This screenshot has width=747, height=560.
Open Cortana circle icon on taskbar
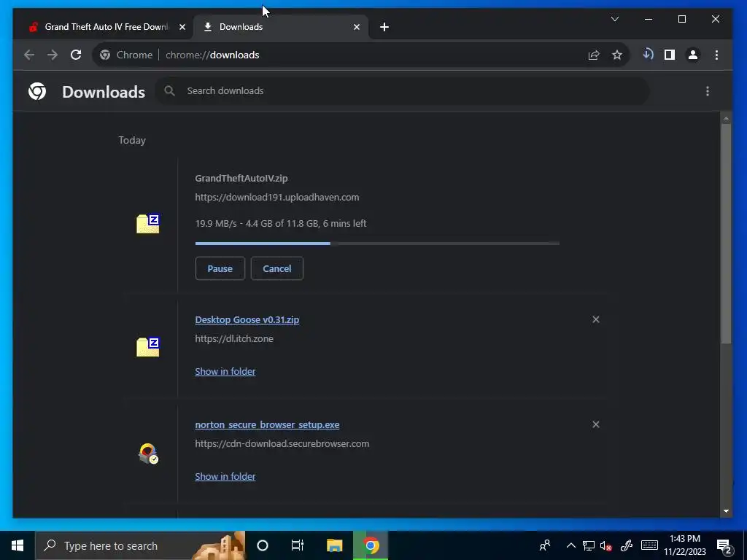click(262, 545)
